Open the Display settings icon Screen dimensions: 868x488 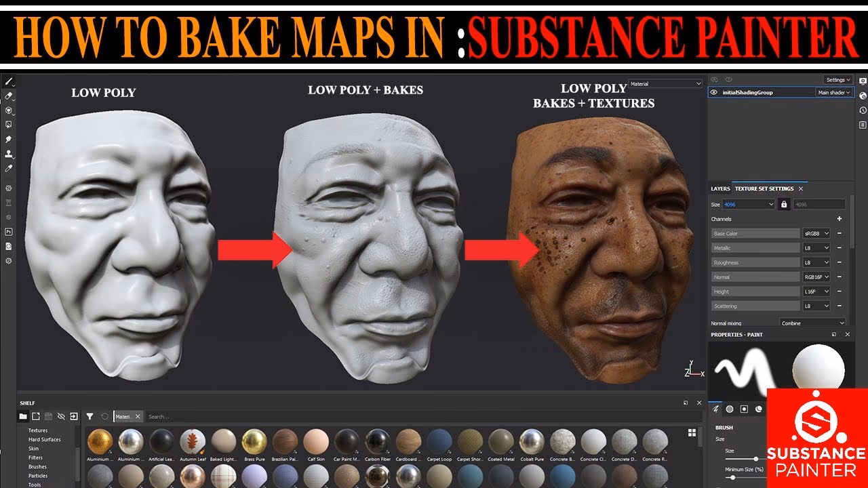click(x=863, y=80)
